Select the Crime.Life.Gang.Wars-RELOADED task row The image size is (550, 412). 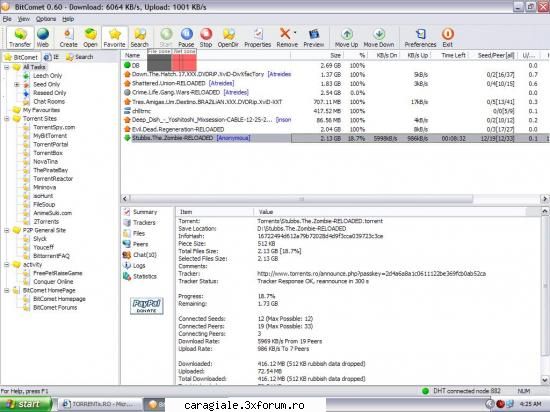(x=335, y=93)
